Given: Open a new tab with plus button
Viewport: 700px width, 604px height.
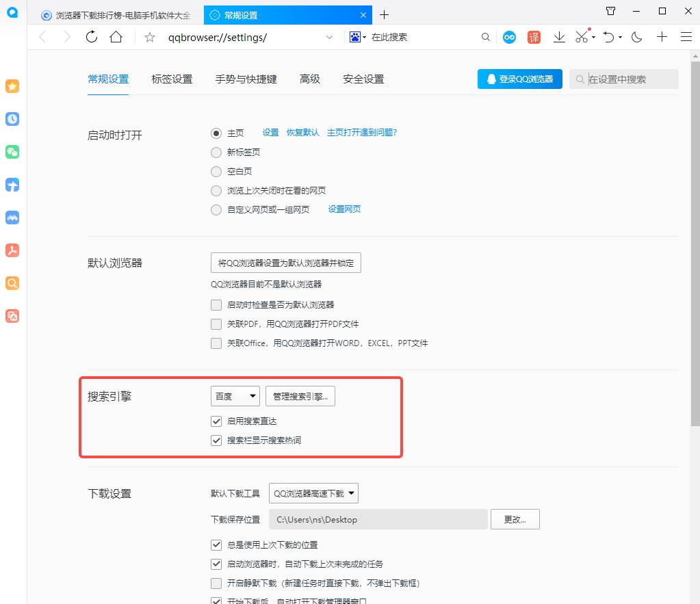Looking at the screenshot, I should [384, 15].
